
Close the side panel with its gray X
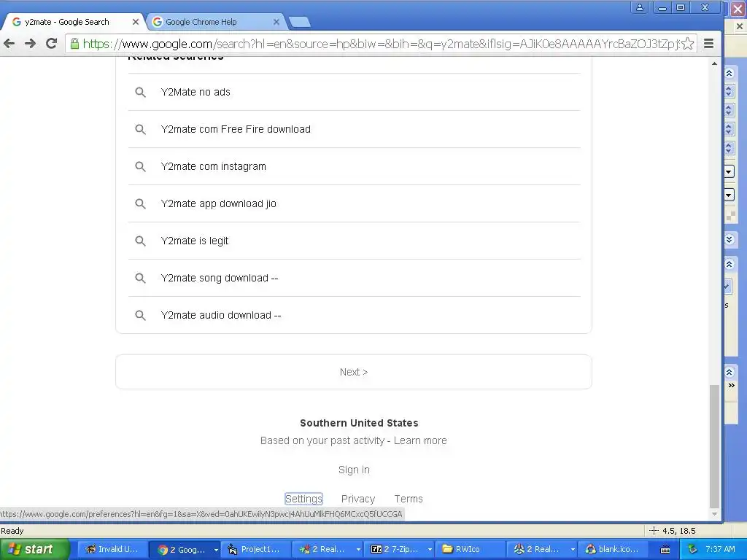pos(739,26)
